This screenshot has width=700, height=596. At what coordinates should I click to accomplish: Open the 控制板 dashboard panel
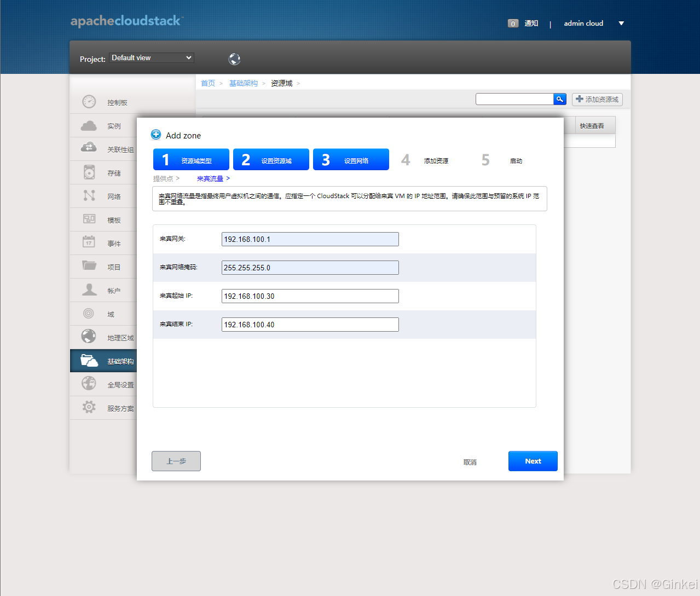(113, 101)
